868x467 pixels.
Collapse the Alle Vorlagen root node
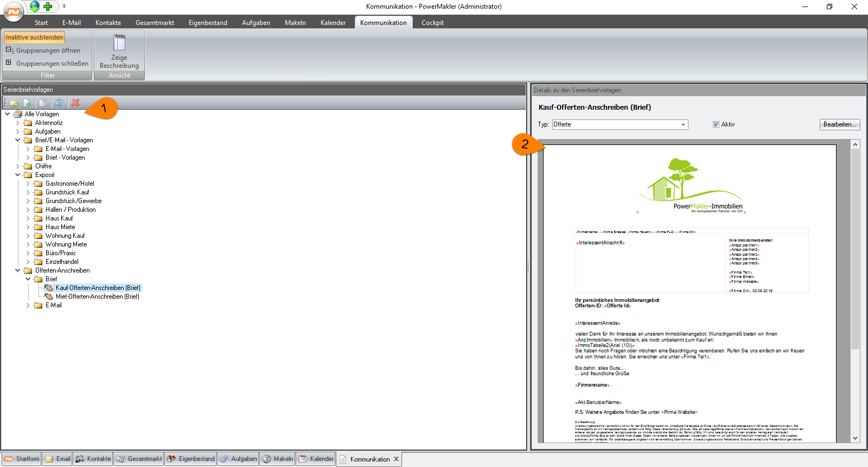(x=7, y=114)
